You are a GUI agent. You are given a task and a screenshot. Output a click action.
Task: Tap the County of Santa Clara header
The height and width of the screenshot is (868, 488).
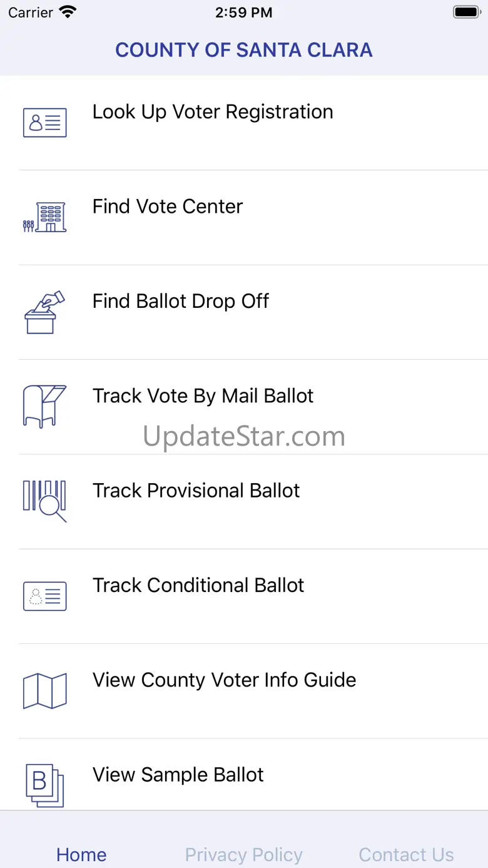pyautogui.click(x=244, y=50)
